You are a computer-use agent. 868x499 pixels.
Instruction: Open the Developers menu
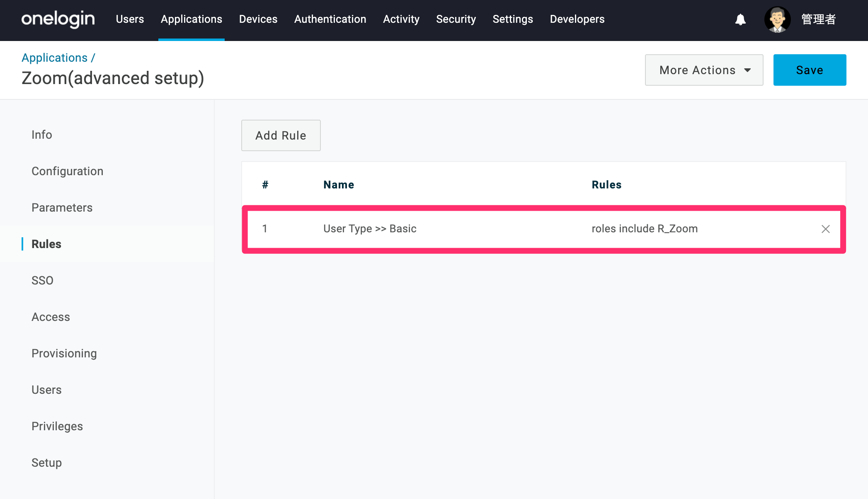pos(577,19)
